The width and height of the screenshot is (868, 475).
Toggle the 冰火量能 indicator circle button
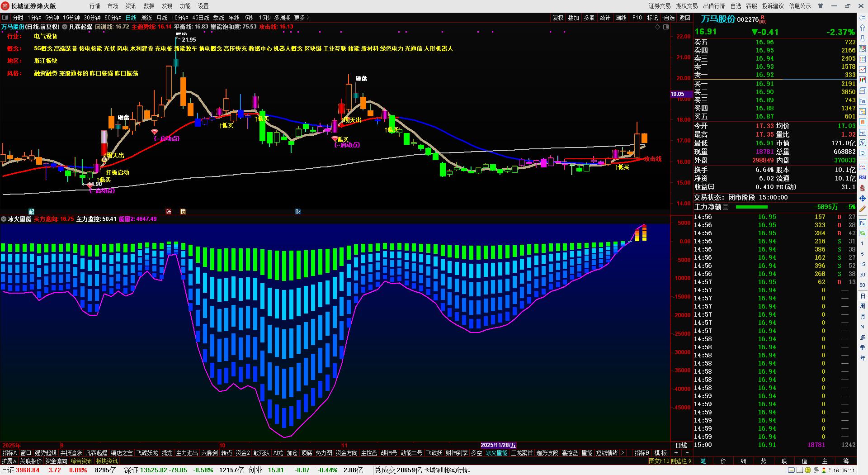tap(4, 219)
